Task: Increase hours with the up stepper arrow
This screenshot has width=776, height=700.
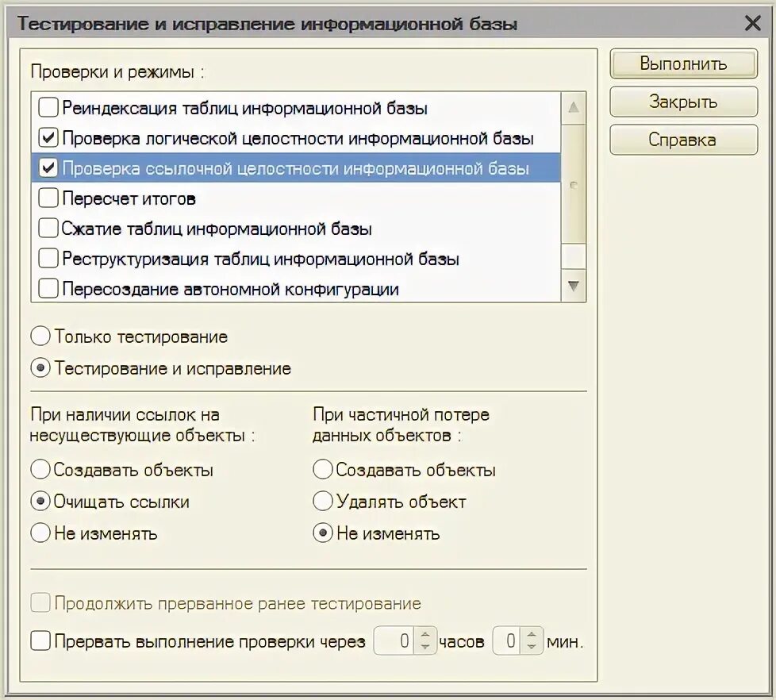Action: pos(425,634)
